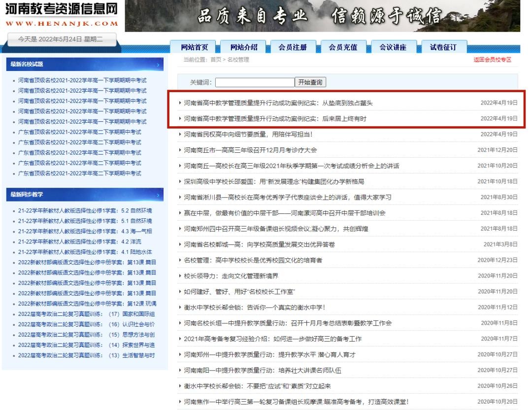Click the arrow on 最新名校试题 header
532x413 pixels.
click(157, 64)
